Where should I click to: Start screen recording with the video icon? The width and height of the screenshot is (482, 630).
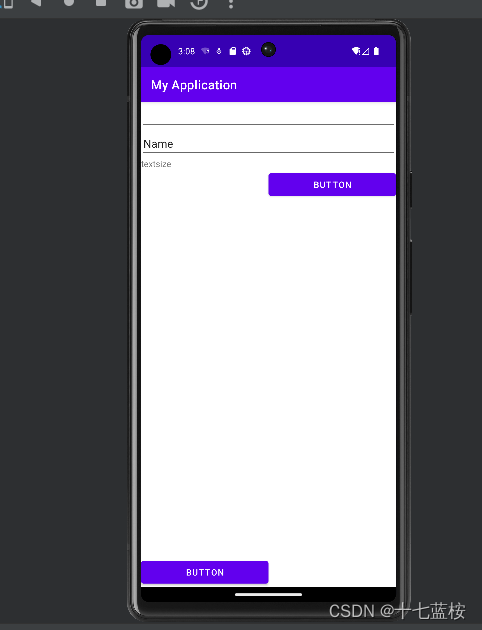point(166,3)
